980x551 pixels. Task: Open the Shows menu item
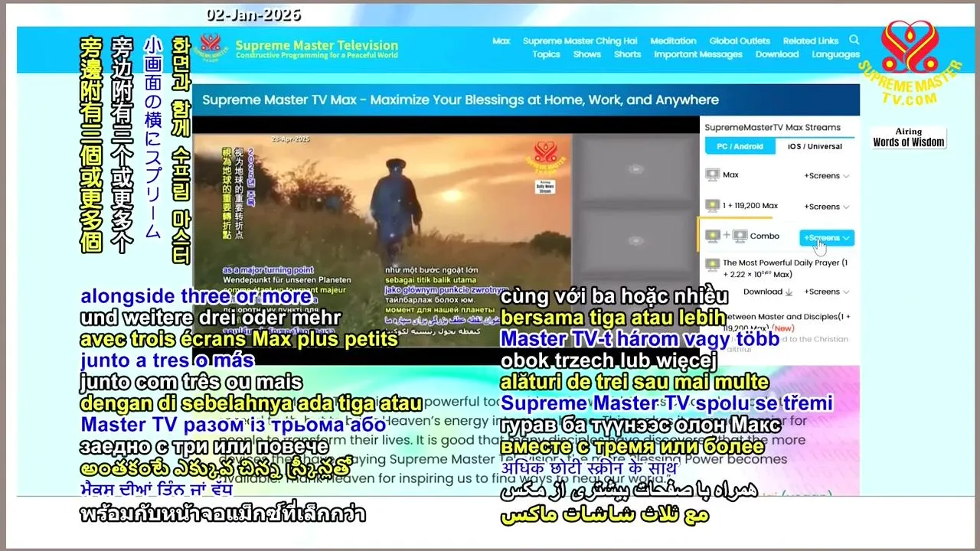pos(587,54)
